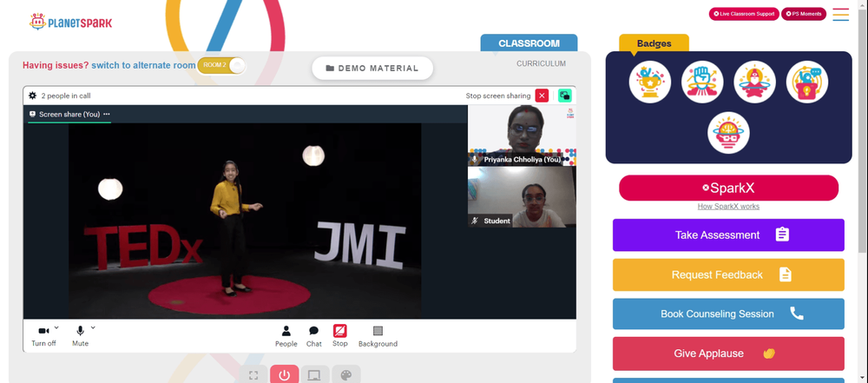
Task: Select the glasses face lightbulb badge
Action: [728, 133]
